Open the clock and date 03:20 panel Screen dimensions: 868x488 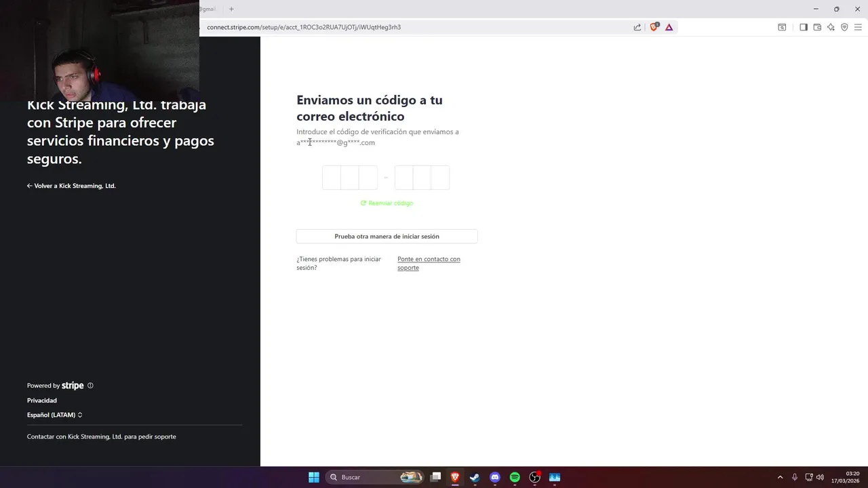click(x=846, y=477)
